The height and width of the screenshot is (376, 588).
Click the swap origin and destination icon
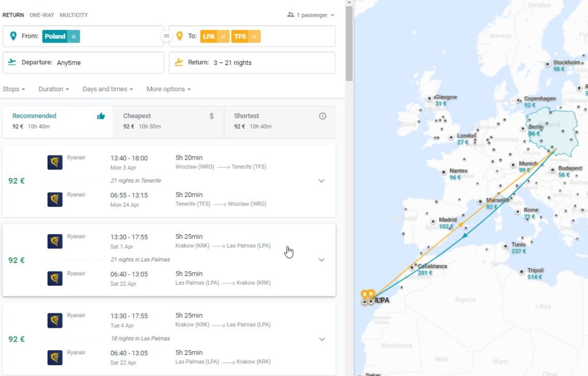click(x=166, y=36)
